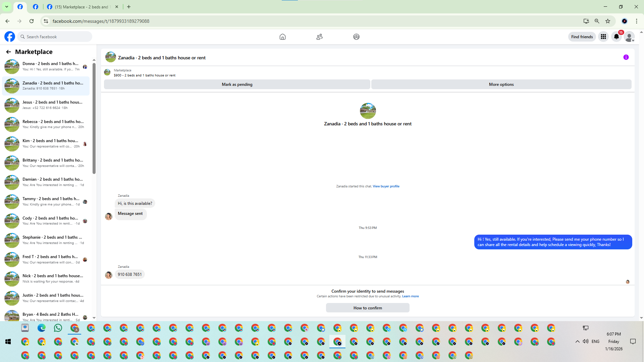Click the How to confirm button
The image size is (644, 362).
368,308
